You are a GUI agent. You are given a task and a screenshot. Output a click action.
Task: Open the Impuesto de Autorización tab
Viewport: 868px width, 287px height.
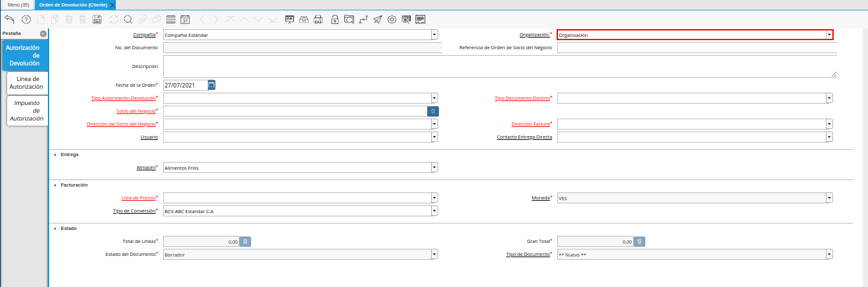point(27,111)
